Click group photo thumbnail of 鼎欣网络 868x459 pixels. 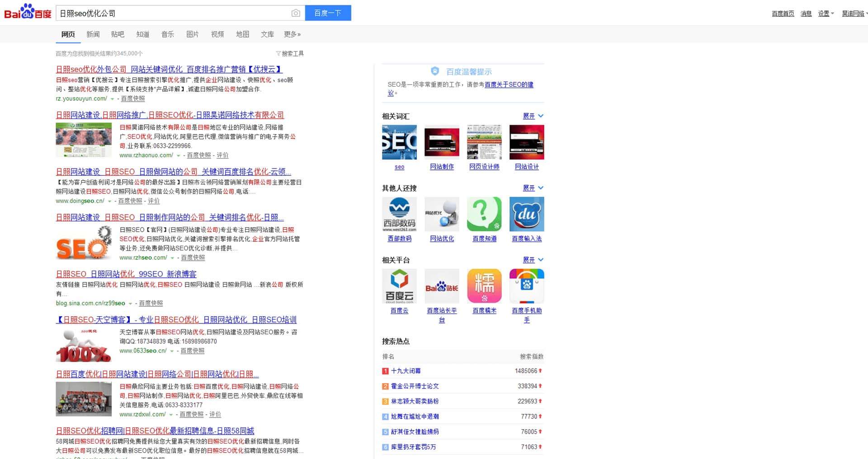coord(84,399)
